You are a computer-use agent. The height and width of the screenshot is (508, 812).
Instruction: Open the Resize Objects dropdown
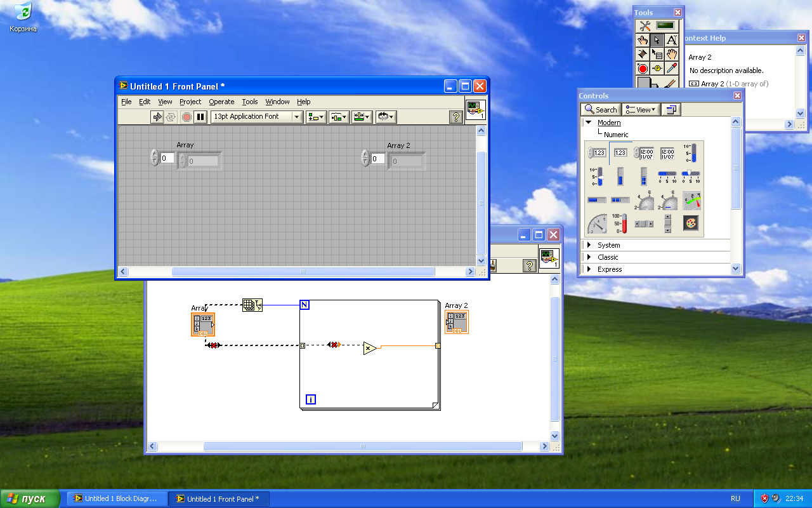click(x=362, y=117)
